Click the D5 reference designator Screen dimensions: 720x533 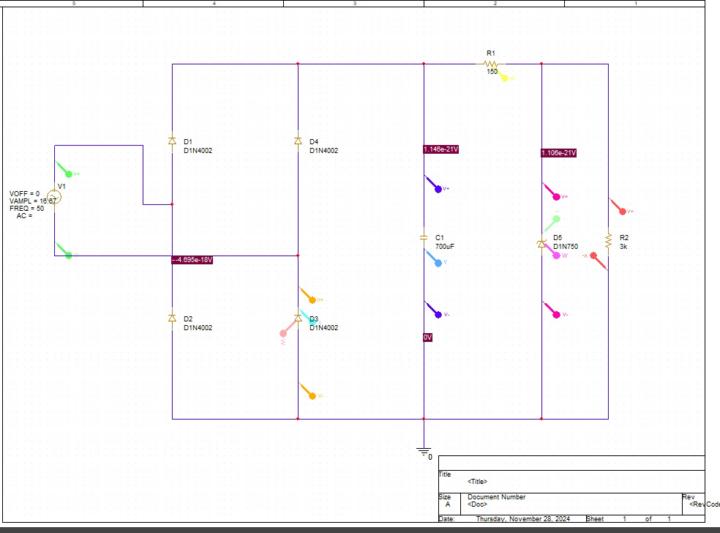pos(557,237)
